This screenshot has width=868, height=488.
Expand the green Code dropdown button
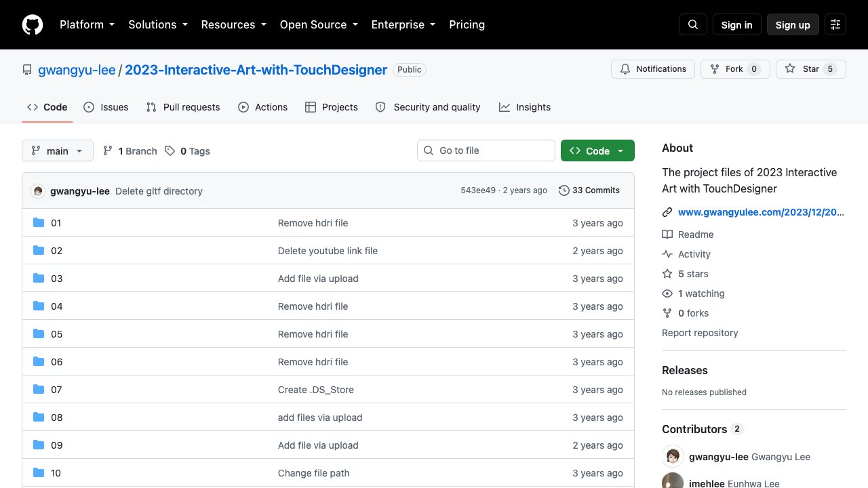click(x=597, y=151)
